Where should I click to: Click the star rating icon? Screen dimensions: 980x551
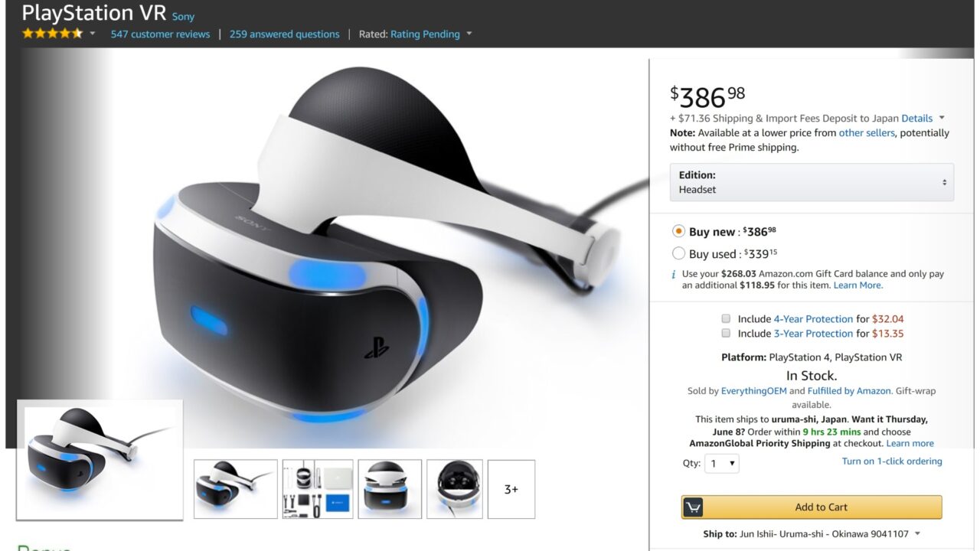point(53,34)
